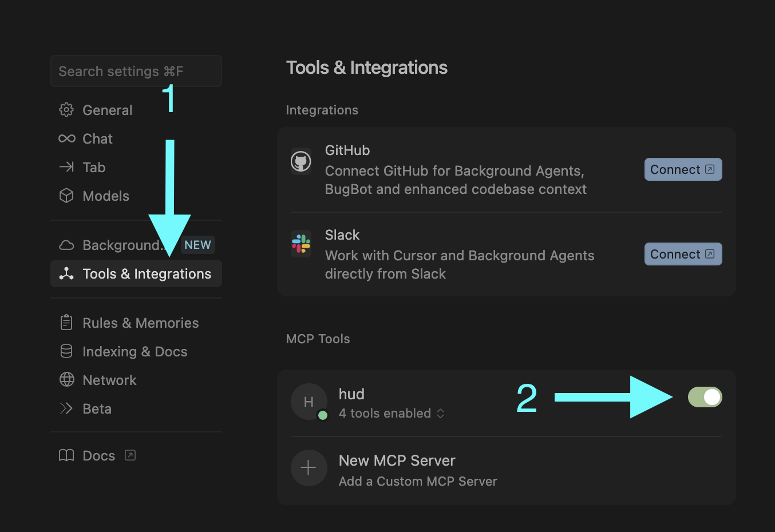Click the Integrations heading
The height and width of the screenshot is (532, 775).
[x=322, y=110]
